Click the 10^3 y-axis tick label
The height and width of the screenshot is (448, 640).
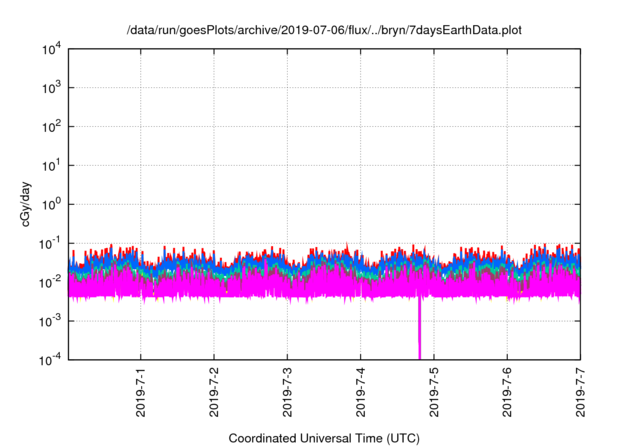click(51, 87)
